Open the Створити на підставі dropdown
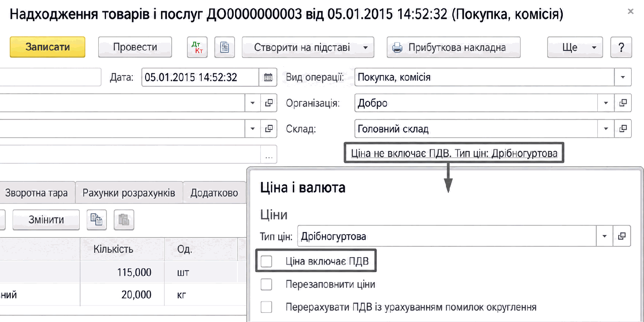The width and height of the screenshot is (644, 322). (x=308, y=47)
